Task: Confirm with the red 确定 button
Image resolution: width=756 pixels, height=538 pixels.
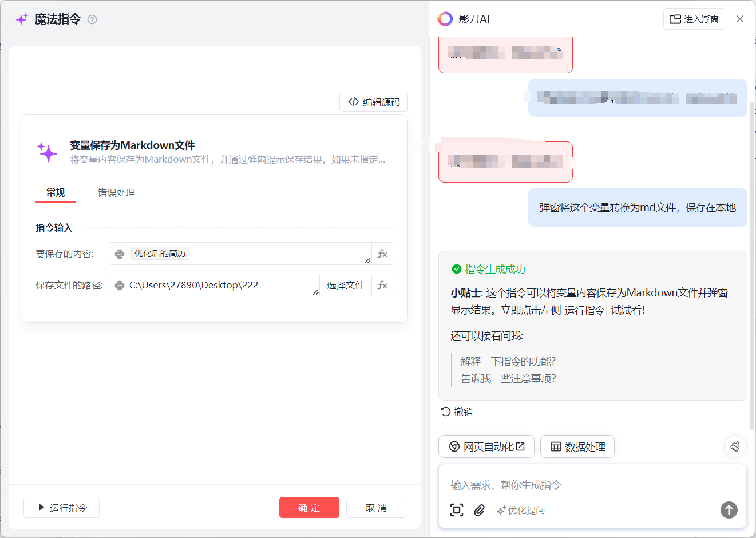Action: coord(309,508)
